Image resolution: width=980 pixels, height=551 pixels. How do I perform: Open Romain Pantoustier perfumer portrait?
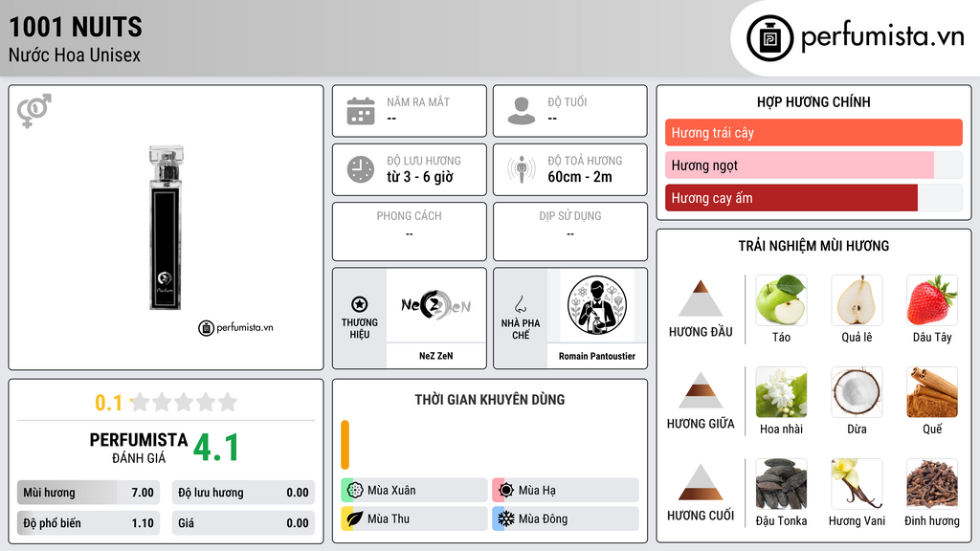(x=597, y=305)
